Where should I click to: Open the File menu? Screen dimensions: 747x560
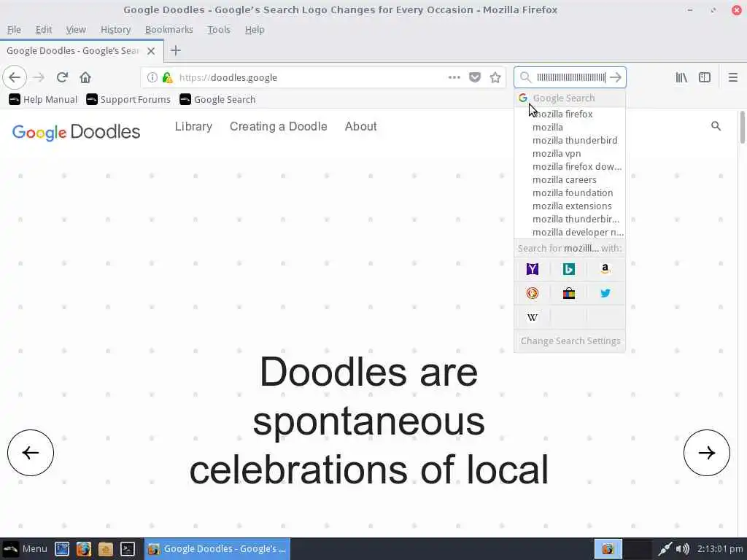(x=14, y=29)
